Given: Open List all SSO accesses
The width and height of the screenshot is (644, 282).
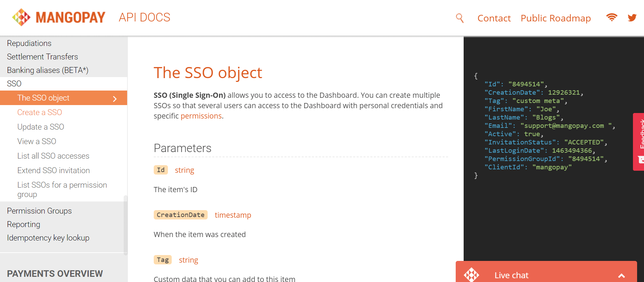Looking at the screenshot, I should pos(53,156).
